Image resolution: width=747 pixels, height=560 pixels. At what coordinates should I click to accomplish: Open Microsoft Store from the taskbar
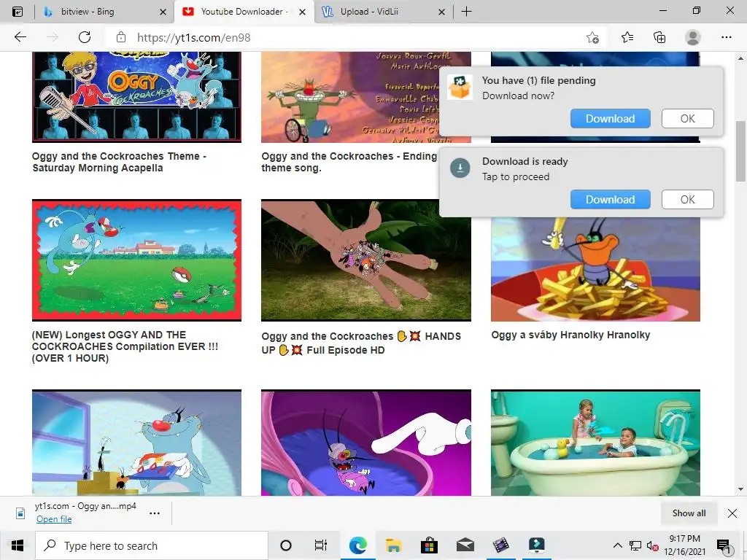[x=429, y=545]
